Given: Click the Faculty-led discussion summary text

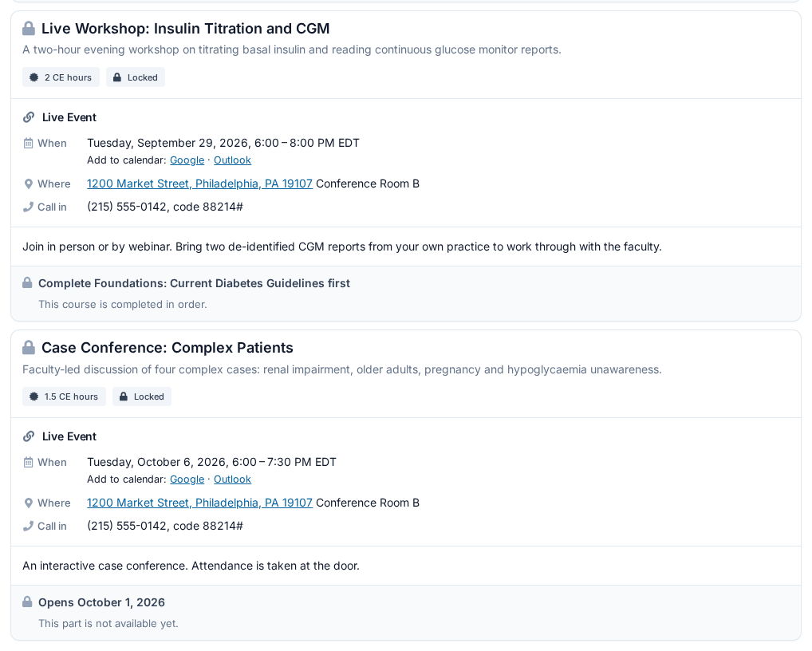Looking at the screenshot, I should pyautogui.click(x=341, y=370).
